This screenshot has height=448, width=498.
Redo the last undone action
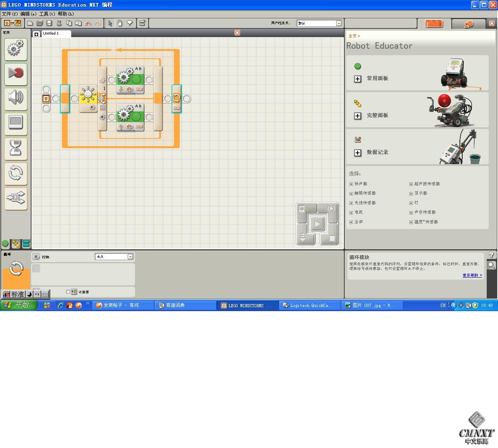pyautogui.click(x=97, y=23)
